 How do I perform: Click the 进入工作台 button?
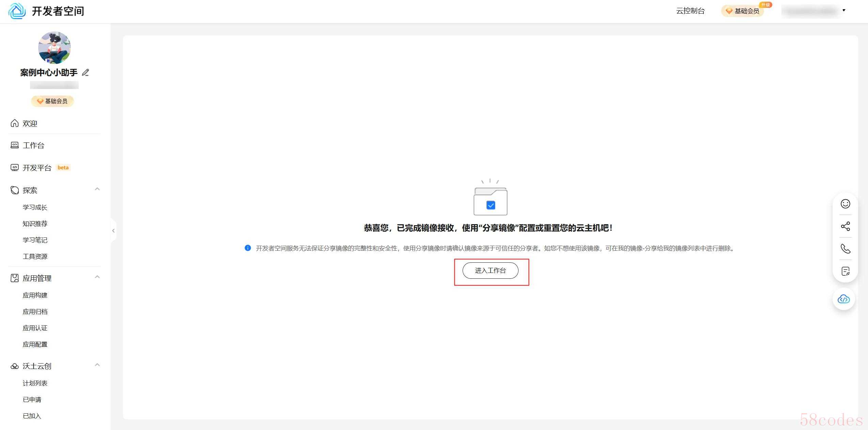coord(490,271)
